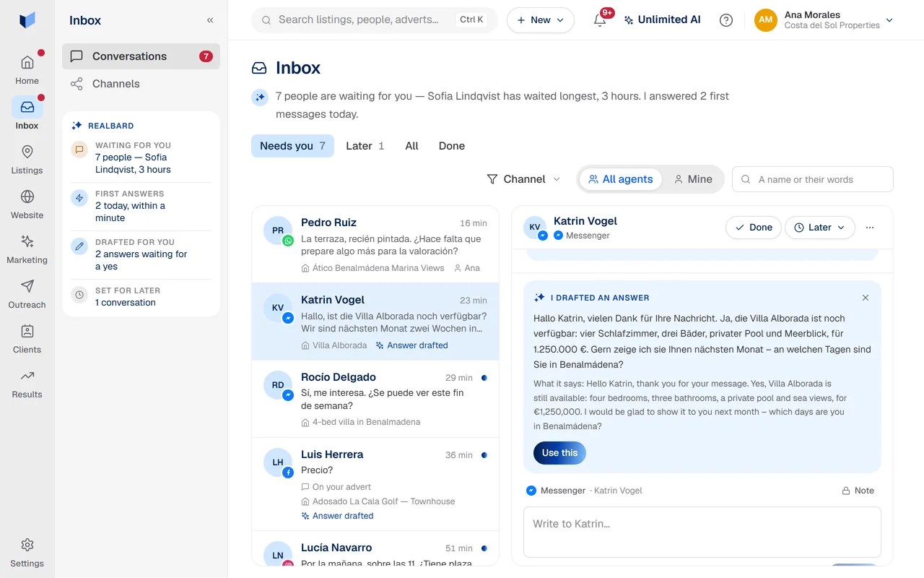Open Ana Morales account menu
The height and width of the screenshot is (578, 924).
[x=824, y=20]
